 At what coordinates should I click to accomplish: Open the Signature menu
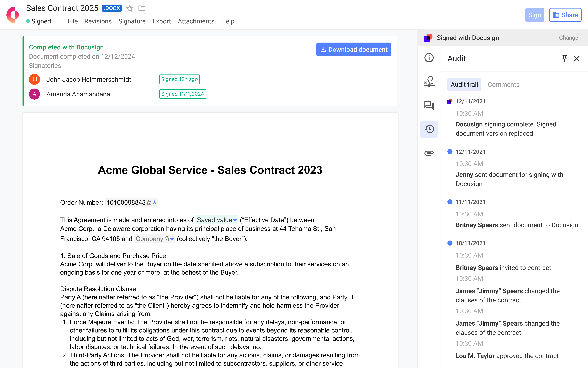132,21
